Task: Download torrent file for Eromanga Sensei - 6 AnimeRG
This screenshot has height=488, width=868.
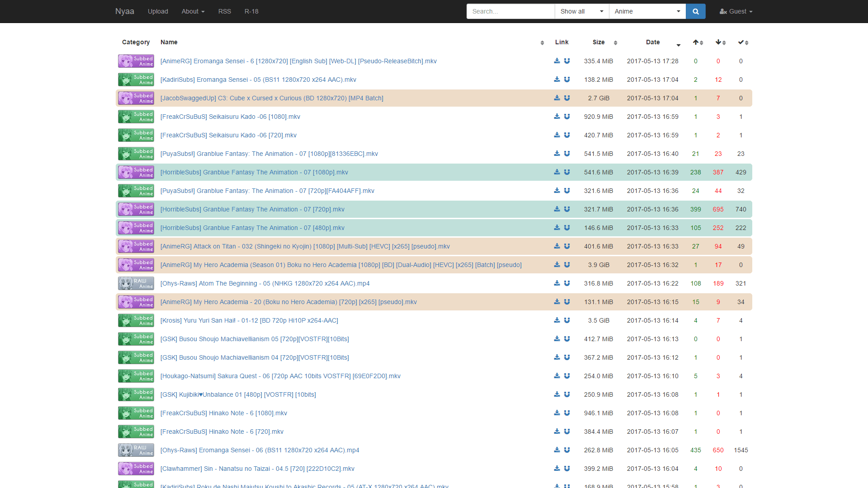Action: click(557, 61)
